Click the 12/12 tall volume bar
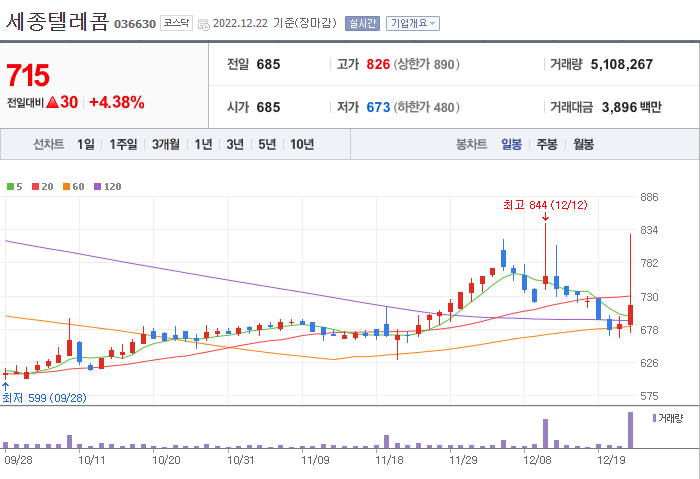Image resolution: width=700 pixels, height=479 pixels. click(x=545, y=433)
